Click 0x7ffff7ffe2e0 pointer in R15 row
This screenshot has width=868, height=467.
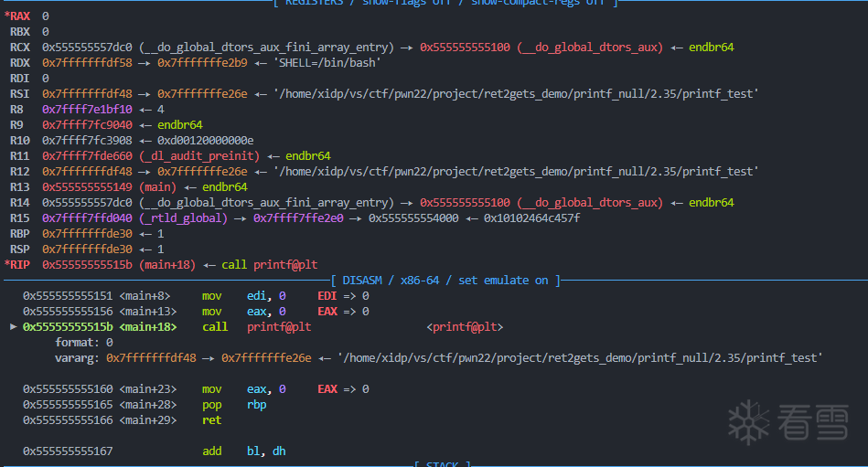[298, 218]
